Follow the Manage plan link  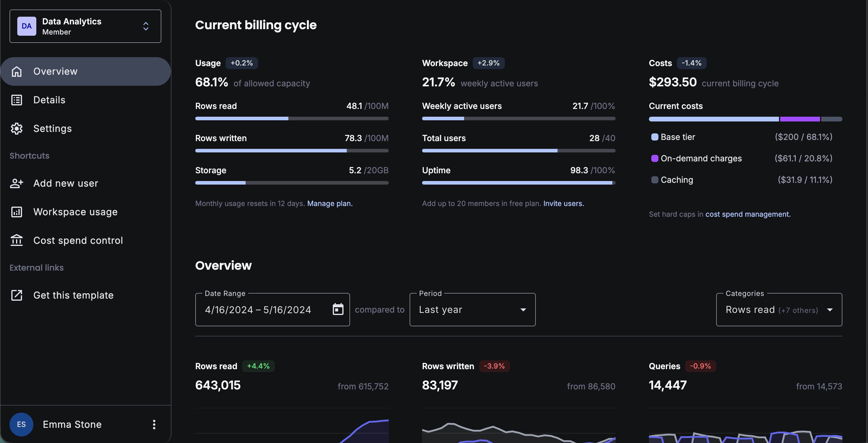329,203
